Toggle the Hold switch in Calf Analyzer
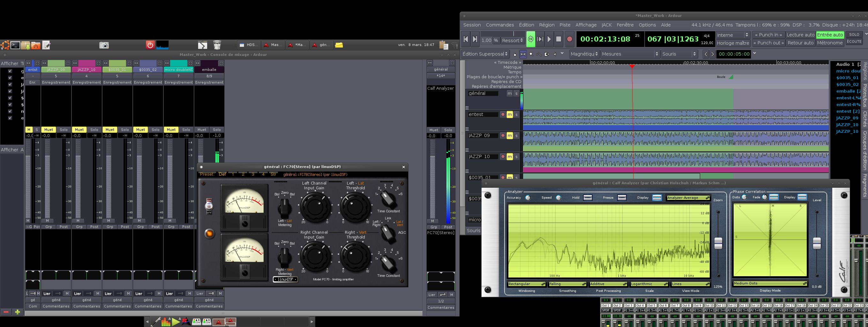 587,198
